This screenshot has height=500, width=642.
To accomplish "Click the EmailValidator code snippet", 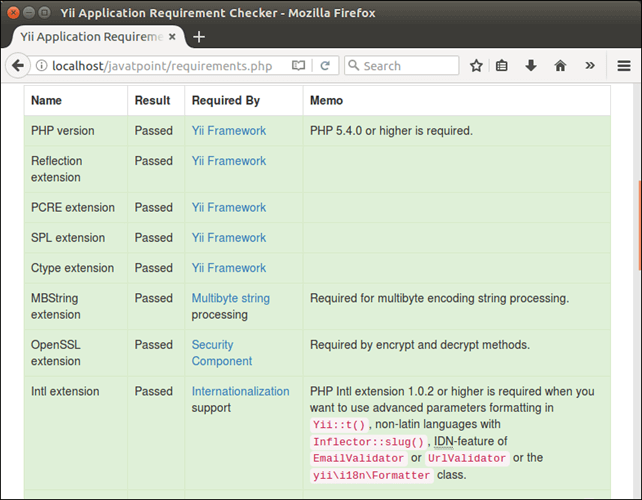I will tap(358, 459).
